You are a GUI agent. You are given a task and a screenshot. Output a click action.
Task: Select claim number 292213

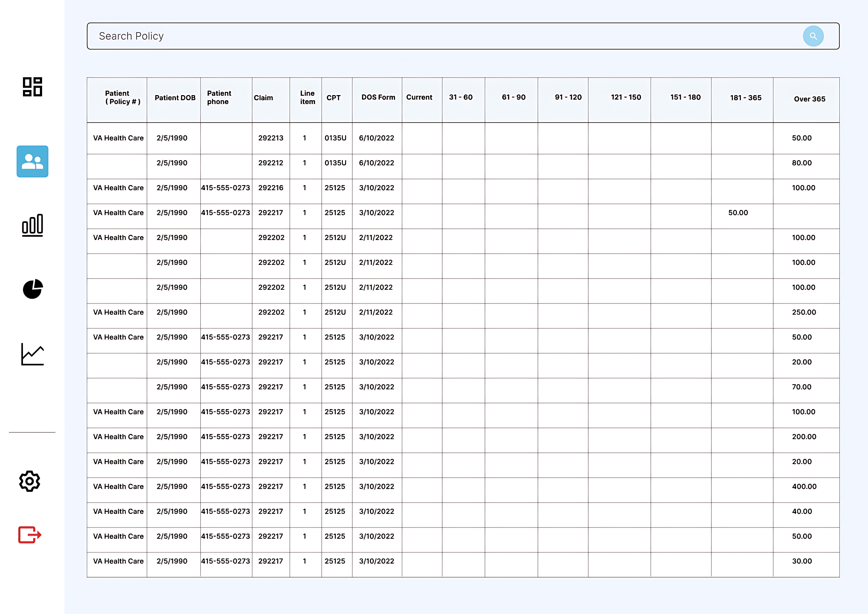pos(271,138)
